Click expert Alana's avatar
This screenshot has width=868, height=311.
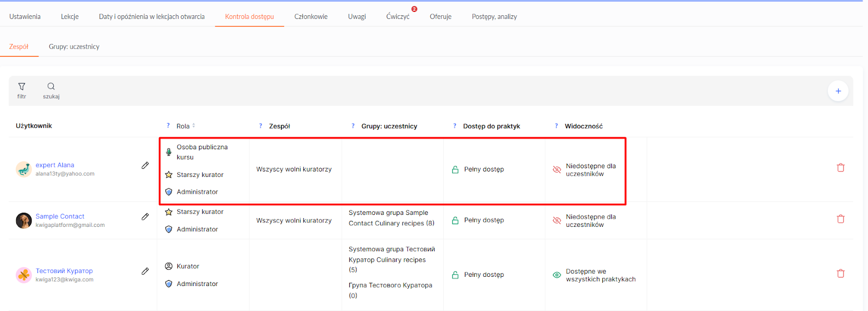pos(24,169)
